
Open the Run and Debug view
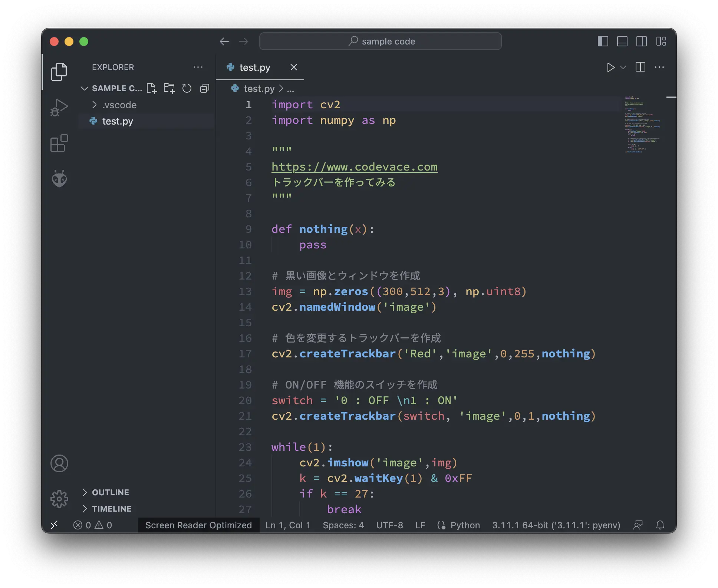click(x=59, y=107)
